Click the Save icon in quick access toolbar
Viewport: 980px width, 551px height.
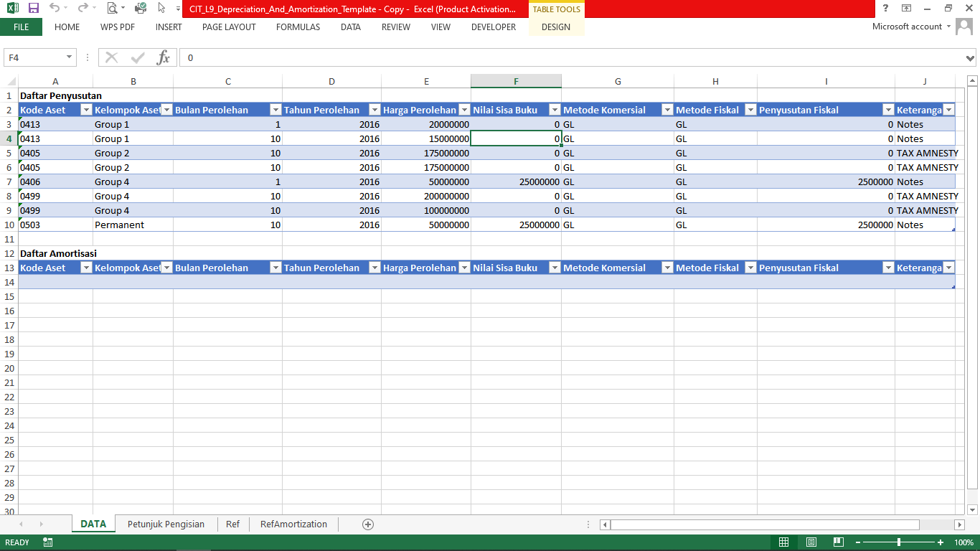(33, 9)
